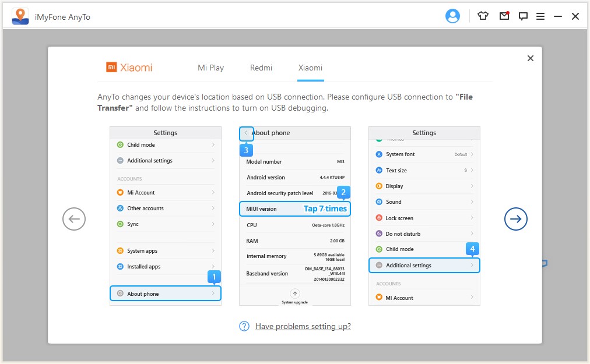
Task: Open the hamburger menu in title bar
Action: (x=540, y=16)
